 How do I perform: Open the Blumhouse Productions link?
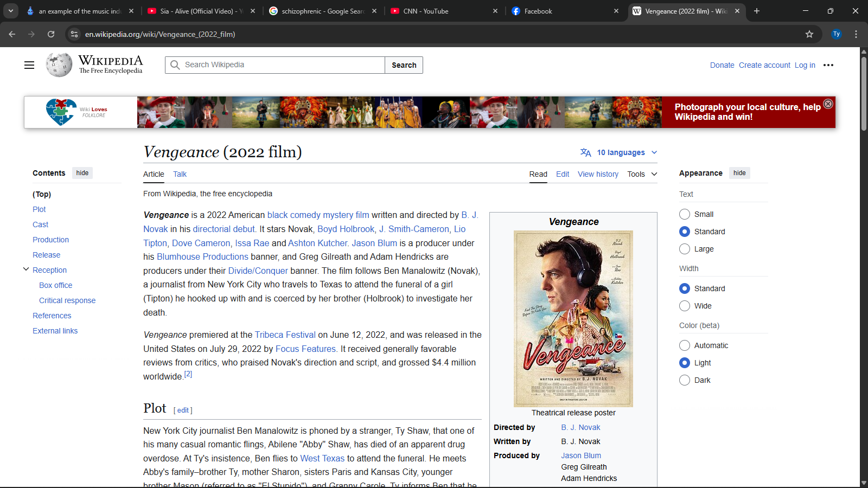202,257
